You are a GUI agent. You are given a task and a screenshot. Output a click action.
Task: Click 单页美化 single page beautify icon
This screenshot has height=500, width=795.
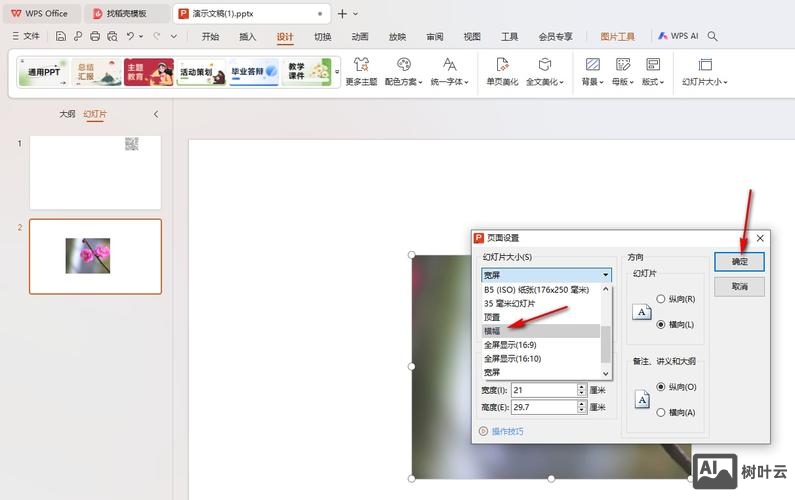[x=502, y=72]
